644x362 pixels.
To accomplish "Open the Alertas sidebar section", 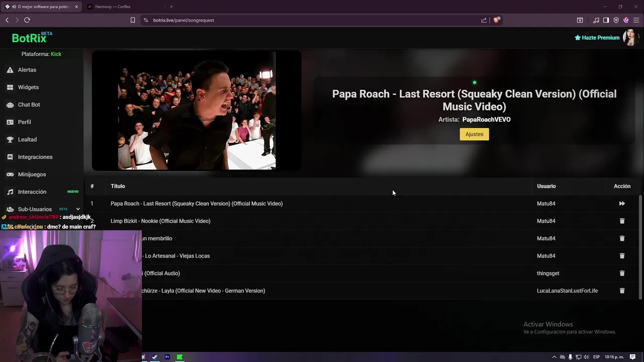I will [27, 70].
